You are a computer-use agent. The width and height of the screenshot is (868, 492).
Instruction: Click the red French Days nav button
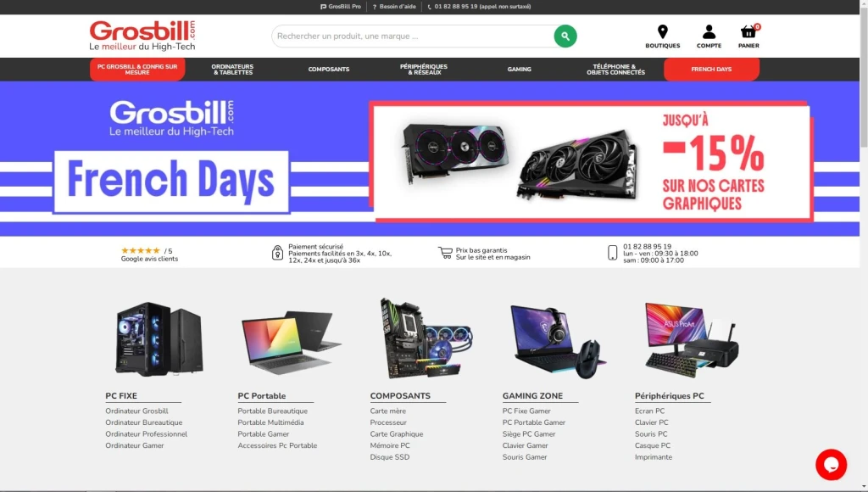[x=711, y=70]
